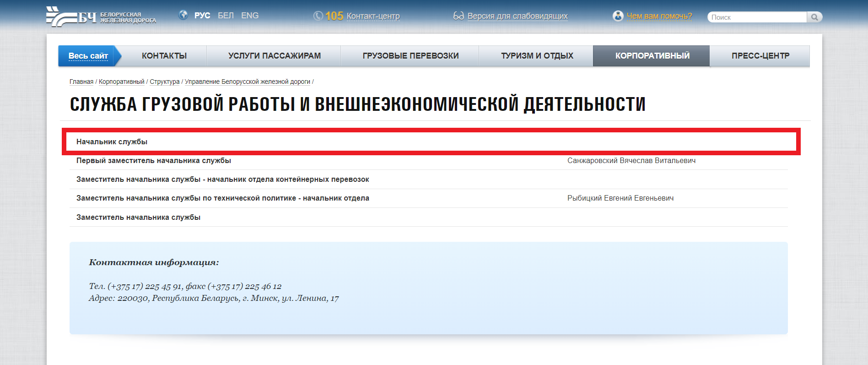Expand the Весь сайт menu
868x365 pixels.
click(x=88, y=56)
